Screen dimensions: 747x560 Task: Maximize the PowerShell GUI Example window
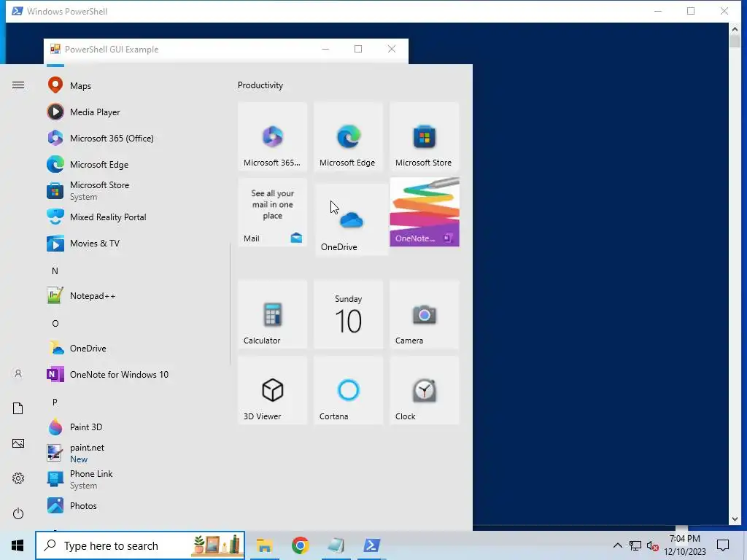click(358, 49)
